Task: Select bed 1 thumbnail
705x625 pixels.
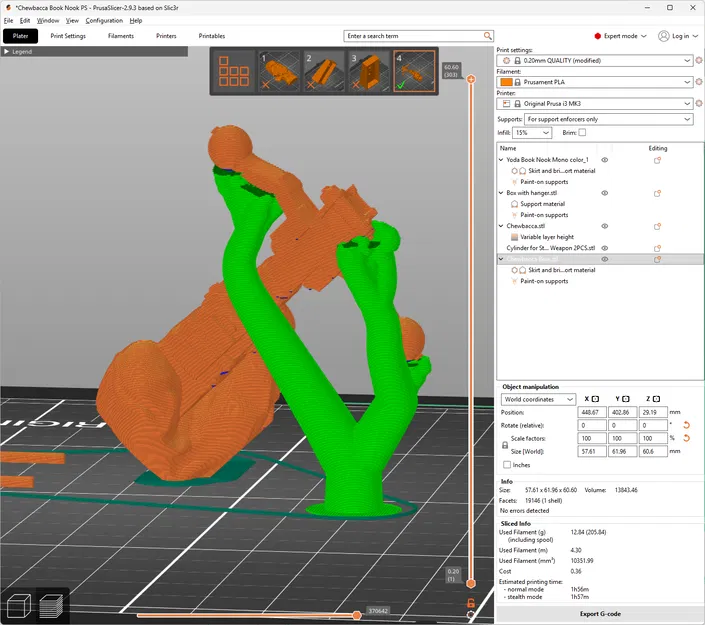Action: point(279,71)
